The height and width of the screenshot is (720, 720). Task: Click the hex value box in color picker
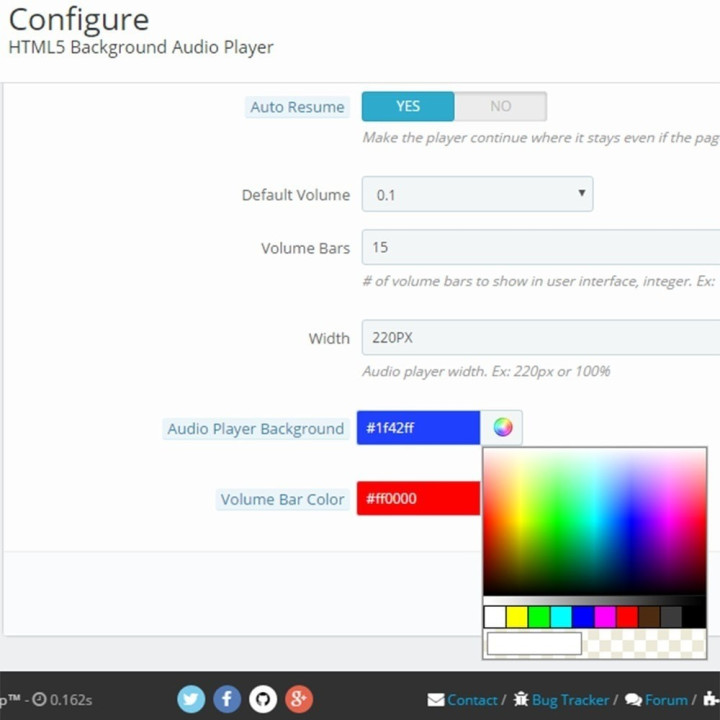[x=534, y=643]
